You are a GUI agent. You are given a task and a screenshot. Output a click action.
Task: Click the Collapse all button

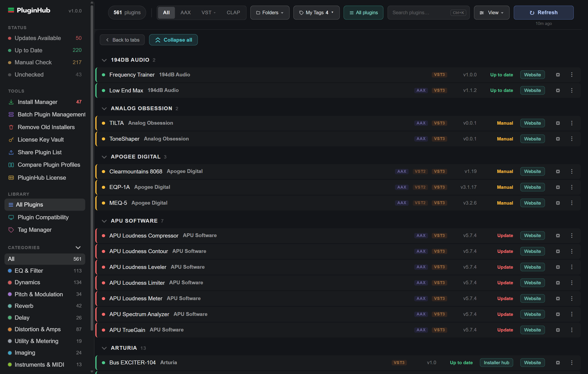(173, 40)
